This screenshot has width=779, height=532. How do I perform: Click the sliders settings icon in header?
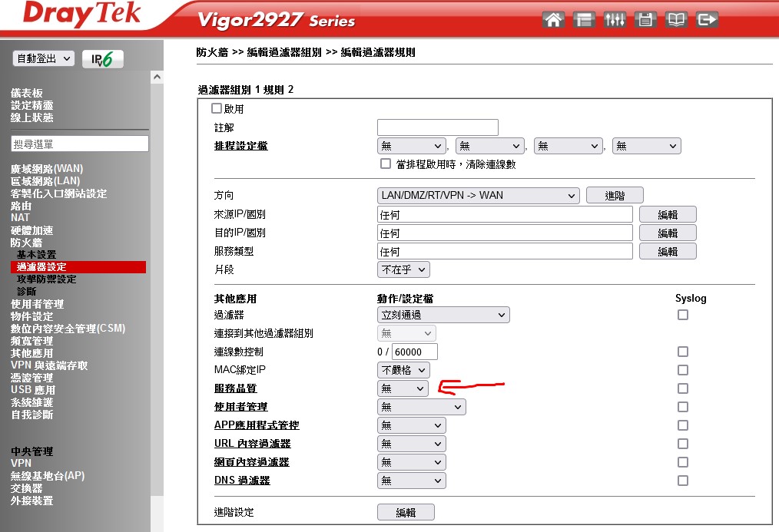pos(615,20)
